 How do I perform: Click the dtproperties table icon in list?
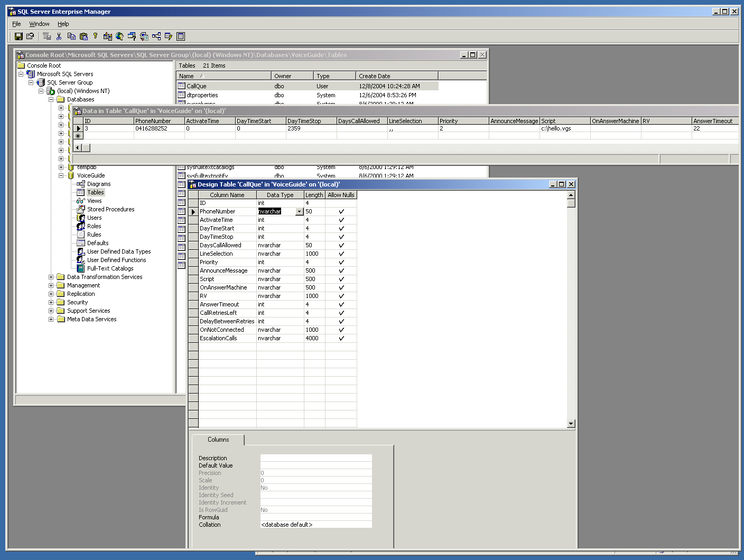click(x=181, y=95)
